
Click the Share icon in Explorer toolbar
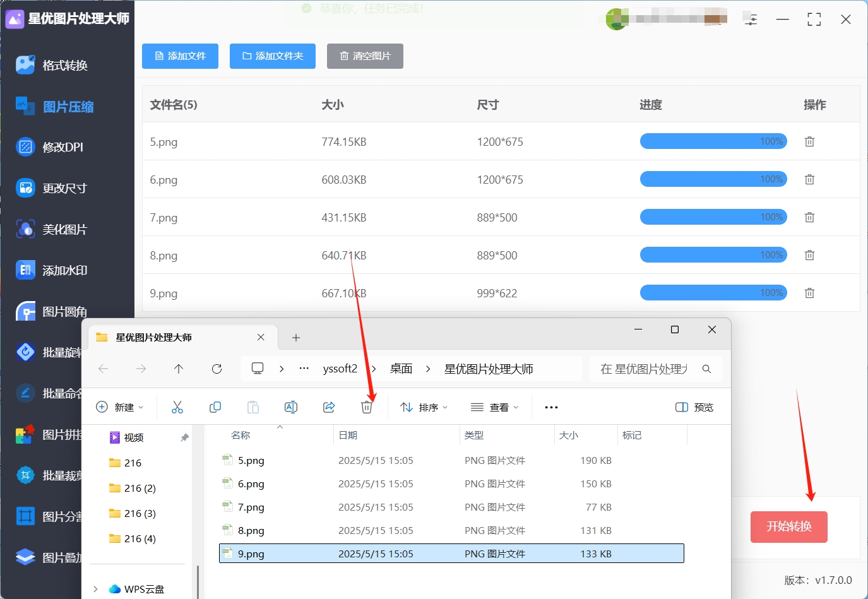[329, 407]
